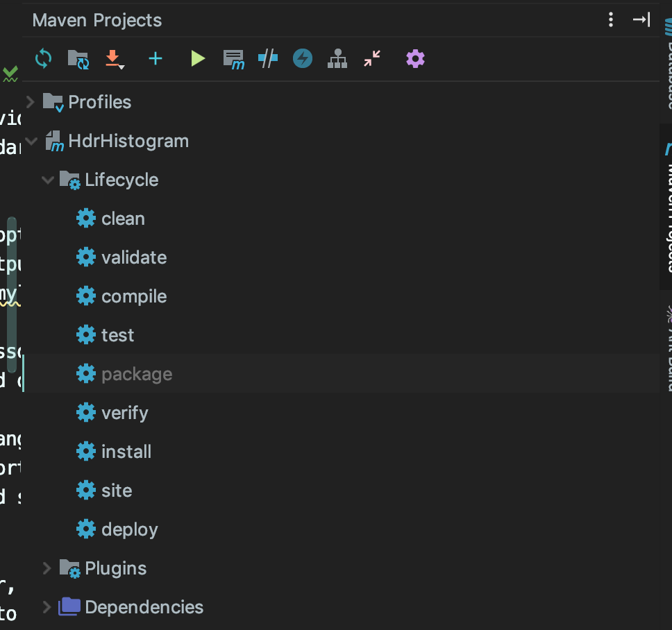
Task: Select the install lifecycle goal
Action: pyautogui.click(x=126, y=452)
